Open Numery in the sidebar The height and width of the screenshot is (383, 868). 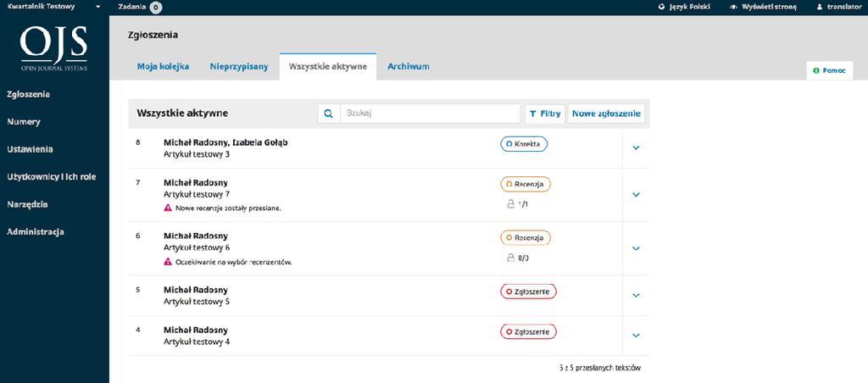[x=24, y=122]
